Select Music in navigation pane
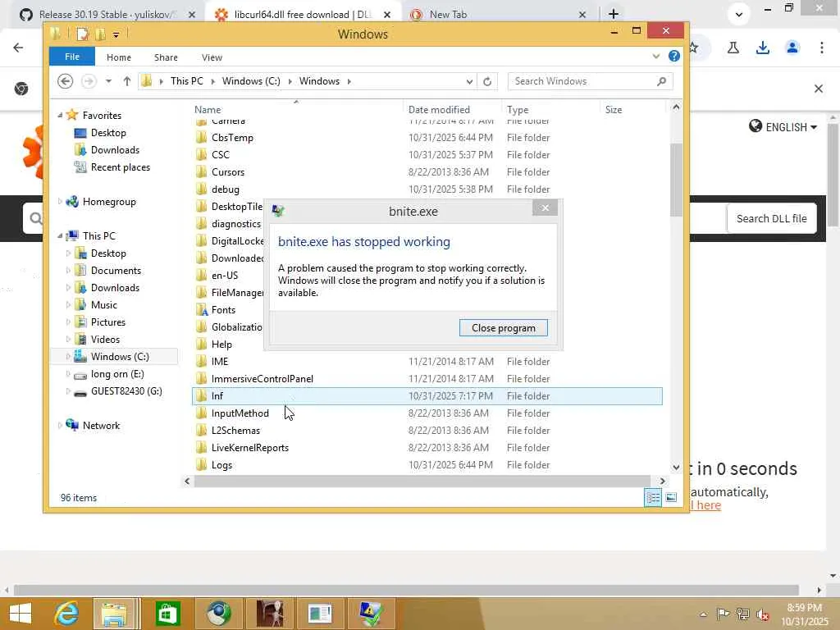 coord(103,305)
